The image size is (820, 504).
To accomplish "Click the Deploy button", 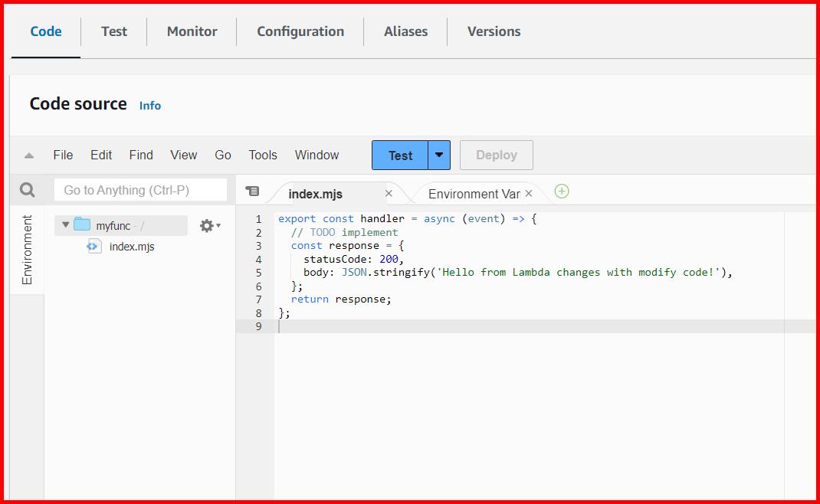I will pos(496,155).
